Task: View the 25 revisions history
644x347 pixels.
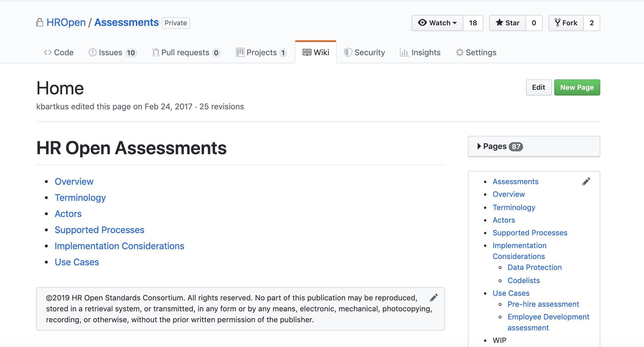Action: click(222, 106)
